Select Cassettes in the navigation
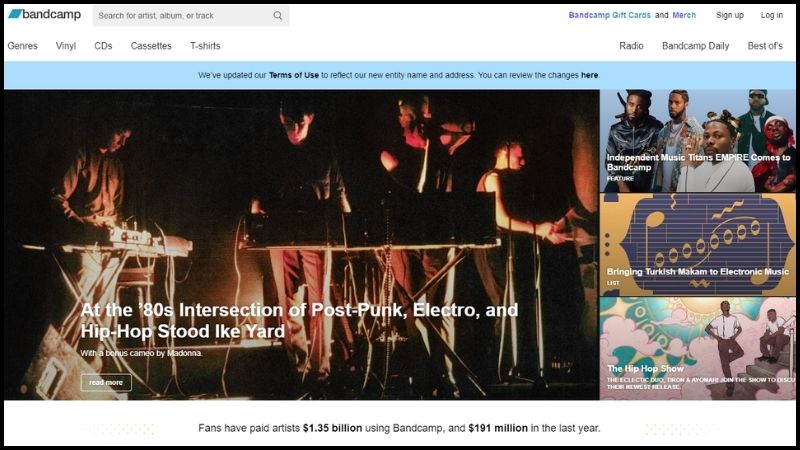 pyautogui.click(x=151, y=46)
